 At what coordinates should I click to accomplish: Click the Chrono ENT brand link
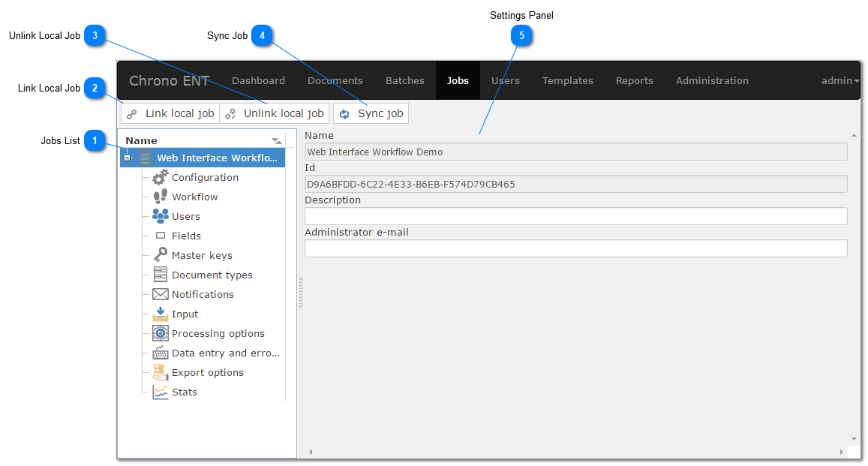pos(169,81)
